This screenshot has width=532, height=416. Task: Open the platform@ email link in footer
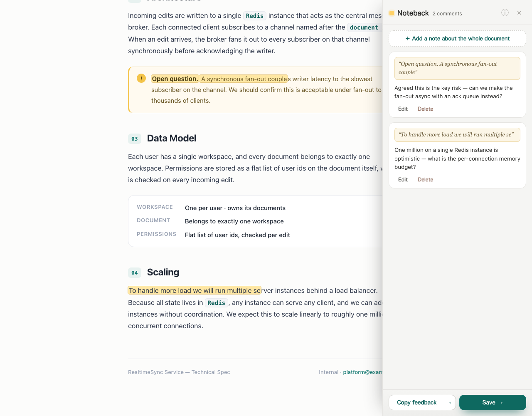(x=362, y=372)
